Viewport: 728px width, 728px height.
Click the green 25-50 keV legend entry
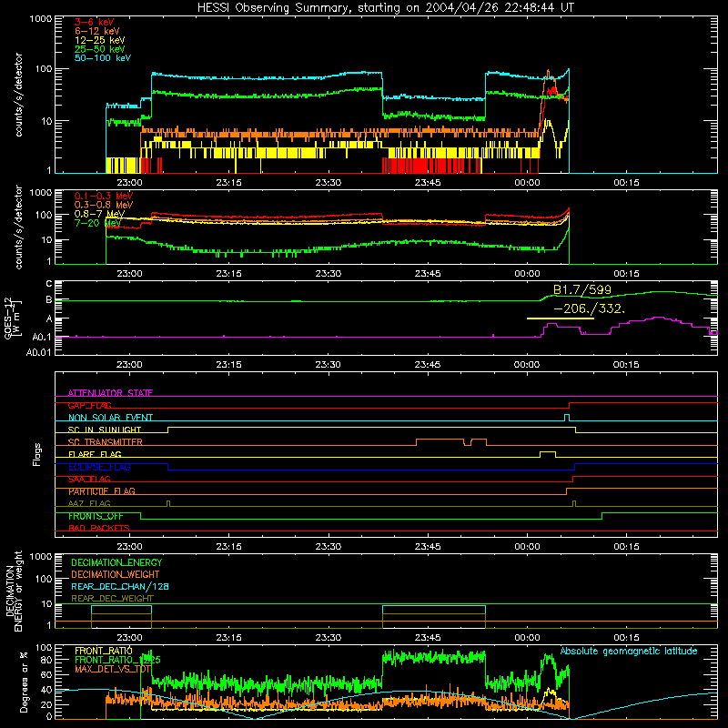coord(100,49)
